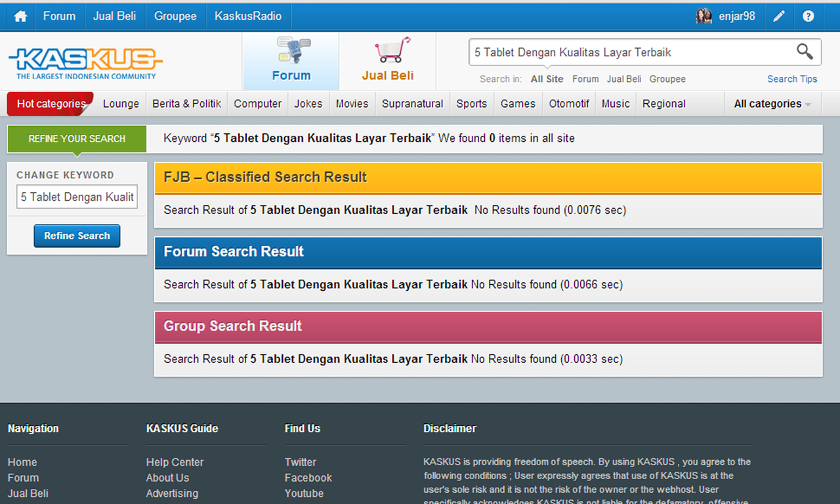The width and height of the screenshot is (840, 504).
Task: Select the Forum speech bubble tab
Action: (291, 60)
